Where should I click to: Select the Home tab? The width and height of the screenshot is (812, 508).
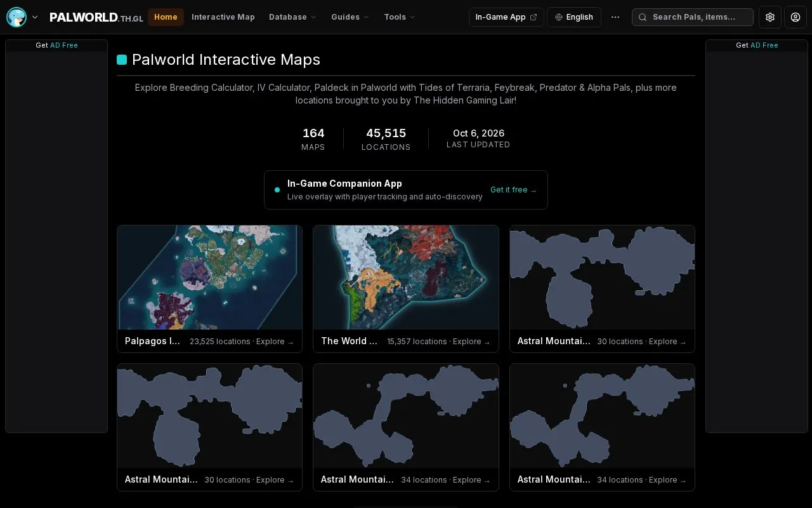[166, 17]
